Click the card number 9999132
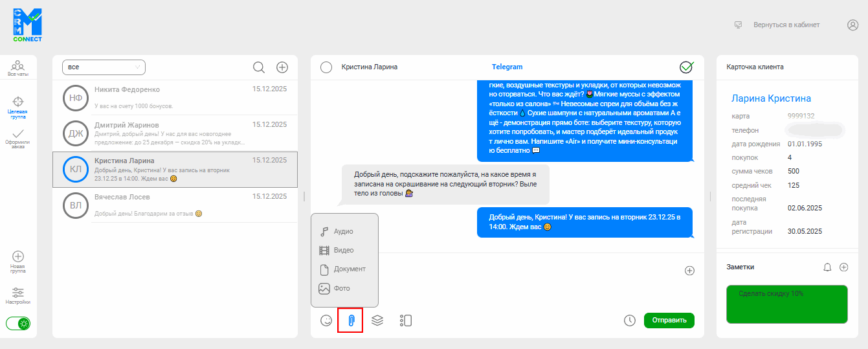Screen dimensions: 868x349 click(801, 116)
